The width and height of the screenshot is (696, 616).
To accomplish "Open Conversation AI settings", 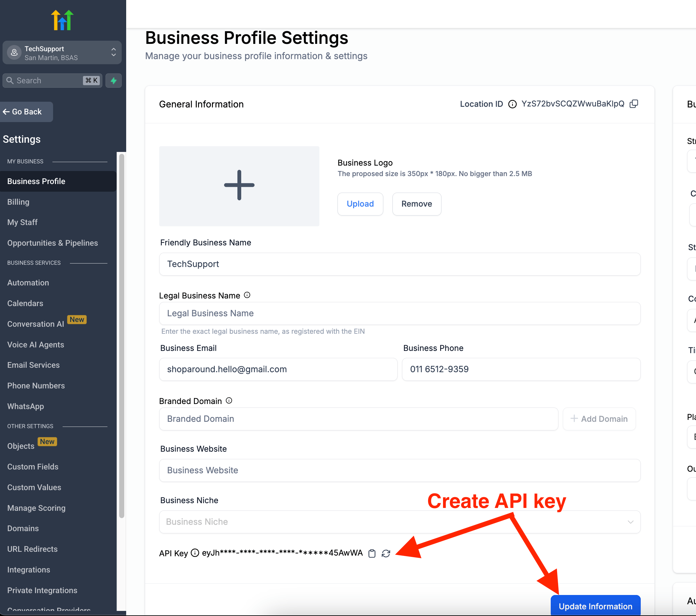I will pyautogui.click(x=36, y=324).
